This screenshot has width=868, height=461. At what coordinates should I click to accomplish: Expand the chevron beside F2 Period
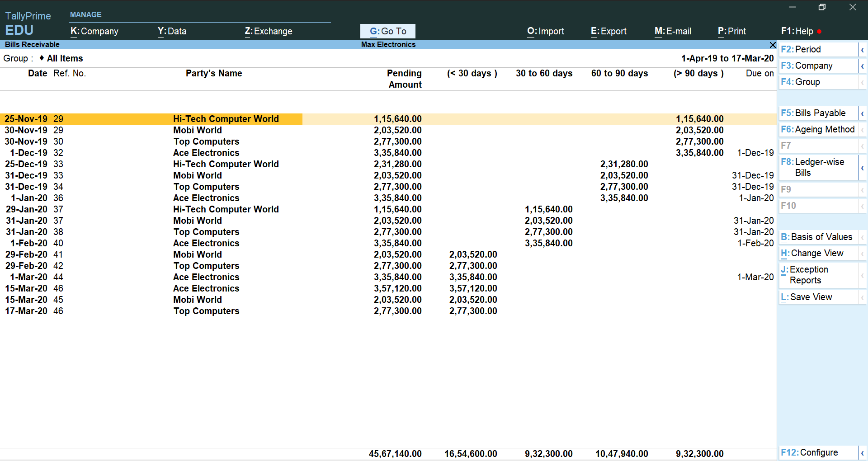pyautogui.click(x=862, y=50)
